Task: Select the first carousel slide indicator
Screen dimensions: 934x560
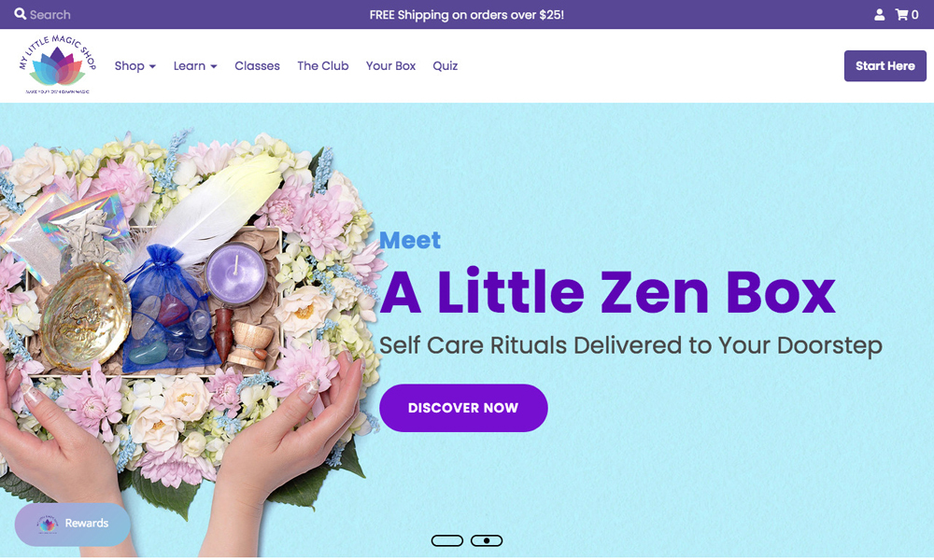Action: [x=446, y=540]
